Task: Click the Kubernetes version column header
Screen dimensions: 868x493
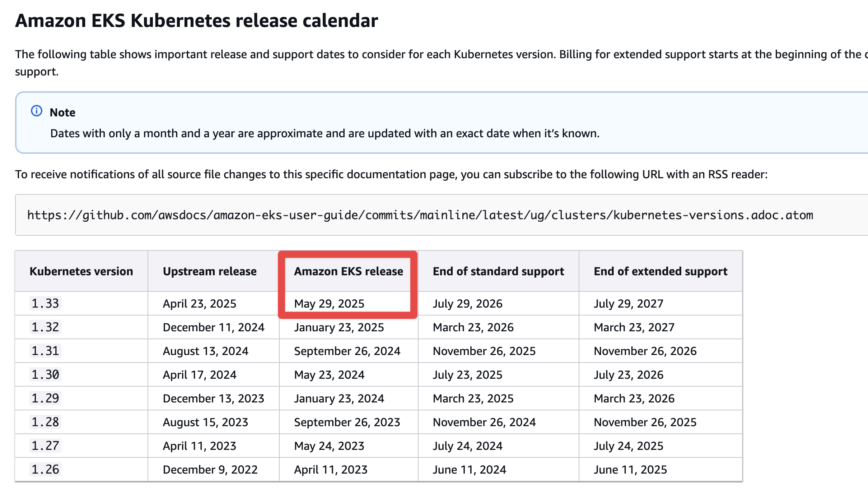Action: tap(81, 271)
